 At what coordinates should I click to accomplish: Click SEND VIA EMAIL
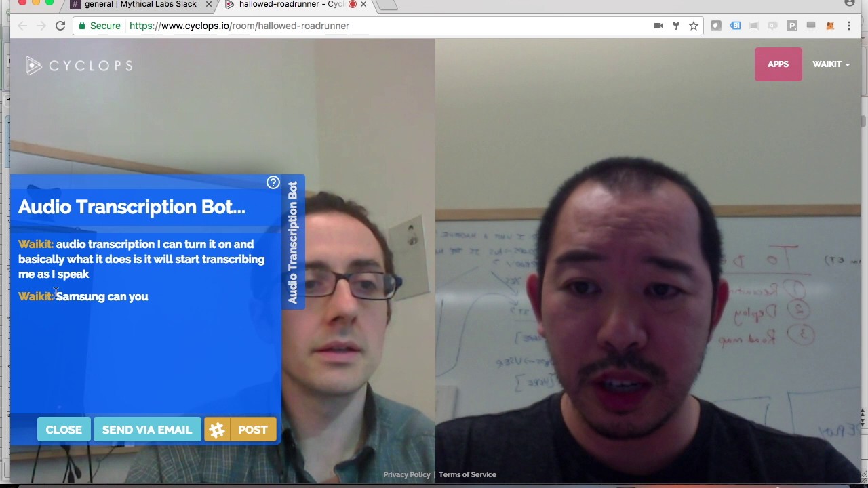[x=147, y=430]
